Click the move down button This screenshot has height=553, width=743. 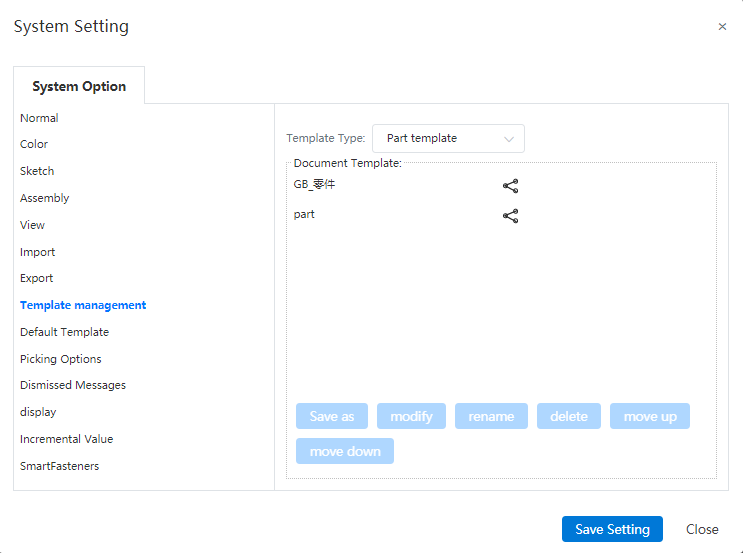click(x=345, y=451)
